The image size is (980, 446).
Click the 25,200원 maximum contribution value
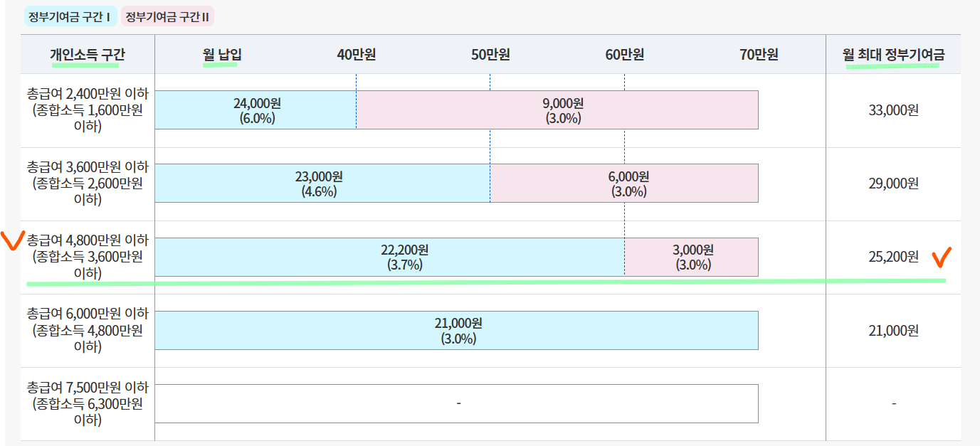pyautogui.click(x=893, y=257)
